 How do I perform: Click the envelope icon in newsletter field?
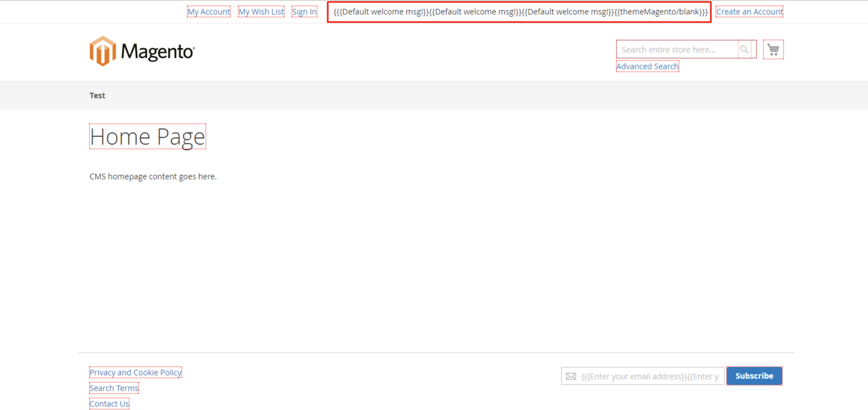pyautogui.click(x=570, y=376)
